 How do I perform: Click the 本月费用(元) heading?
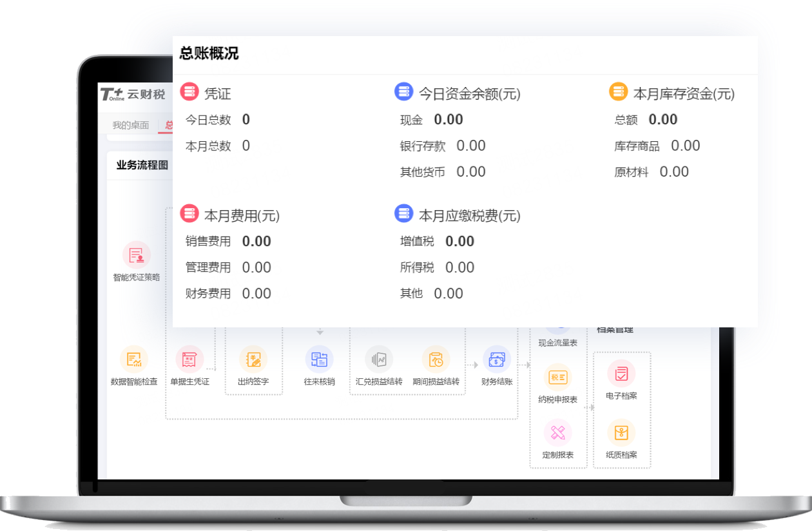coord(242,216)
